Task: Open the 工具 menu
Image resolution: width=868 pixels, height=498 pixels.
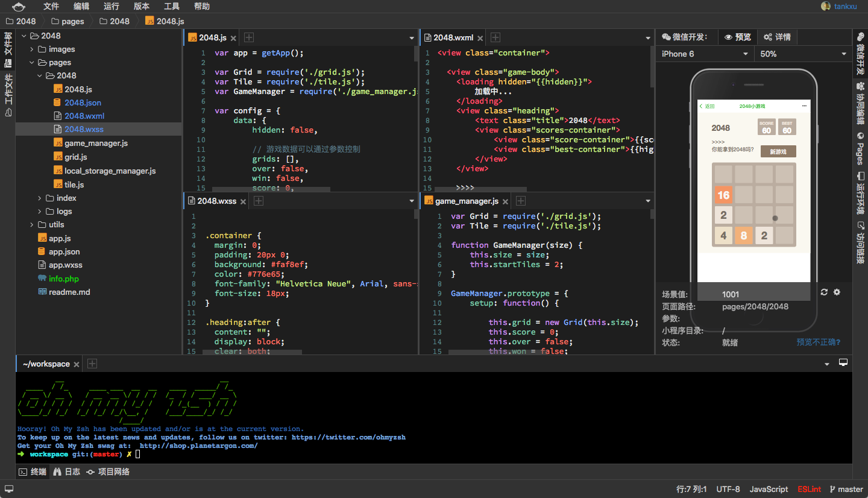Action: (171, 7)
